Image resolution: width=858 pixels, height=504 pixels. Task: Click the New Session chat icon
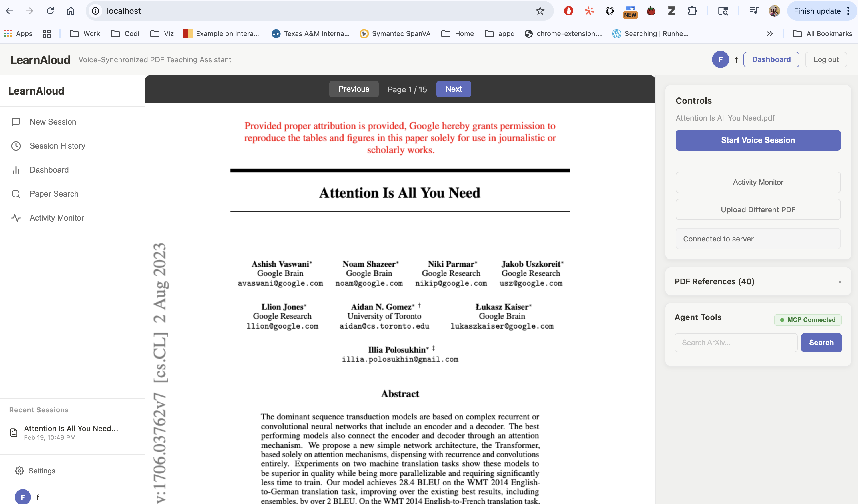(x=16, y=122)
